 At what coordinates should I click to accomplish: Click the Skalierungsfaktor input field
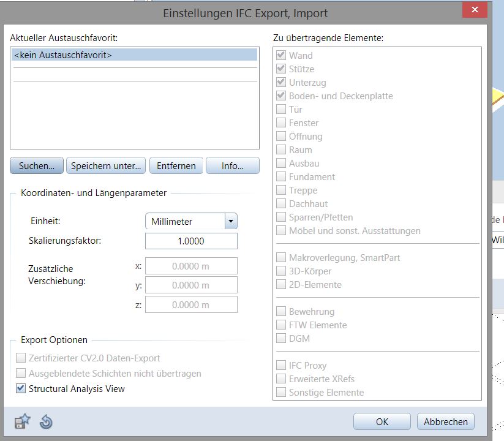coord(190,241)
